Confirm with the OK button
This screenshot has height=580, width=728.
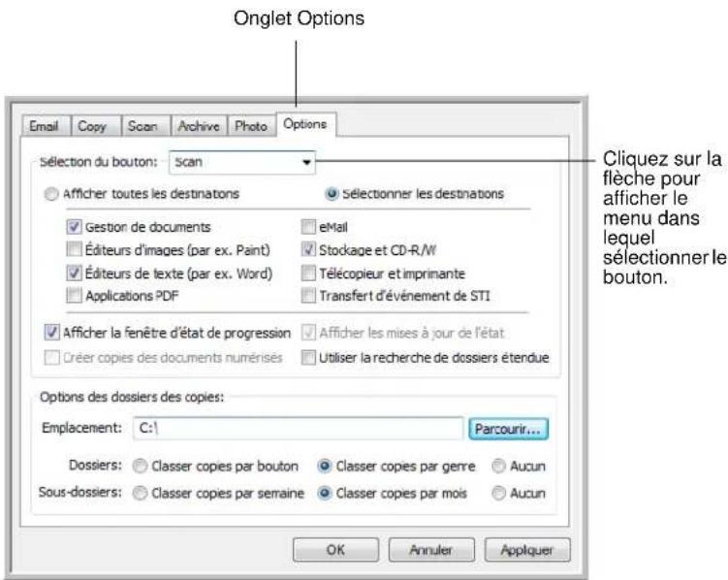pyautogui.click(x=335, y=550)
